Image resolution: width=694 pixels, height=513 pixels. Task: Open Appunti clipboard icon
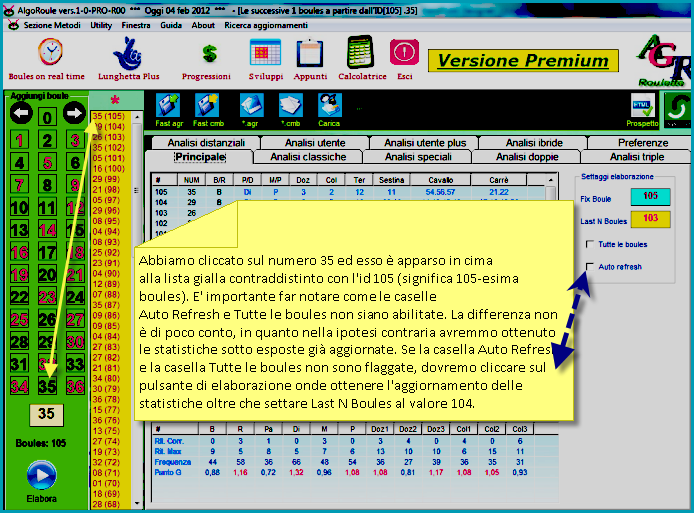click(x=310, y=53)
